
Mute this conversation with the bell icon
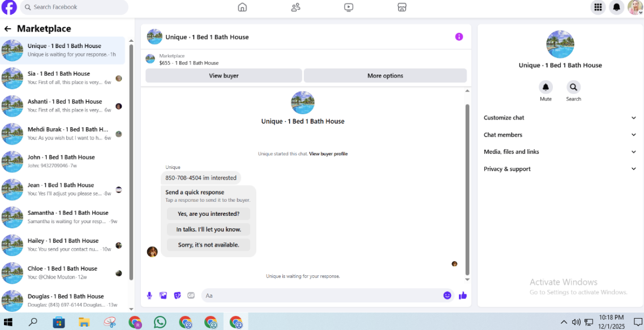tap(546, 87)
